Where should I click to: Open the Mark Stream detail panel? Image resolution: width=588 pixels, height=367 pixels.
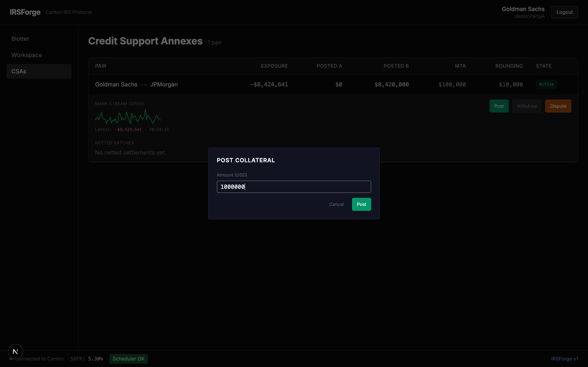[x=119, y=103]
